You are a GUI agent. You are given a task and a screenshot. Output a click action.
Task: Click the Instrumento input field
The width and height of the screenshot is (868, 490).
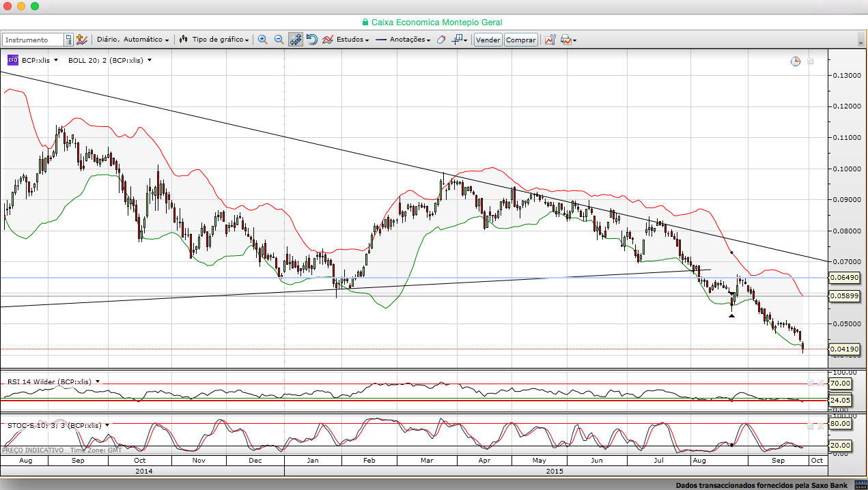coord(33,40)
